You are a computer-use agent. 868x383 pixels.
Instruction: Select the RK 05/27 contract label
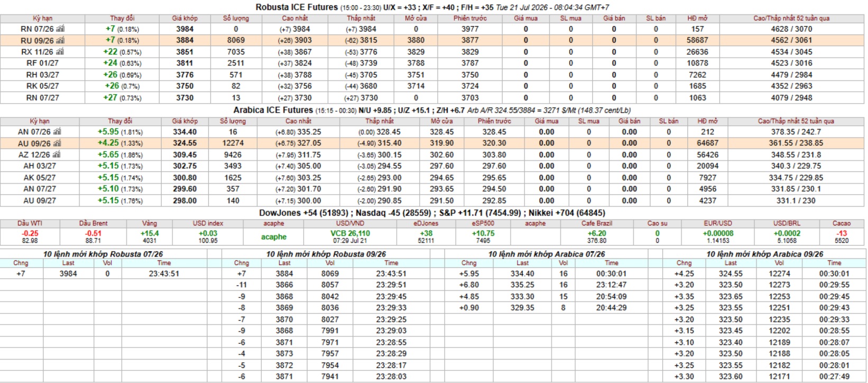point(43,86)
